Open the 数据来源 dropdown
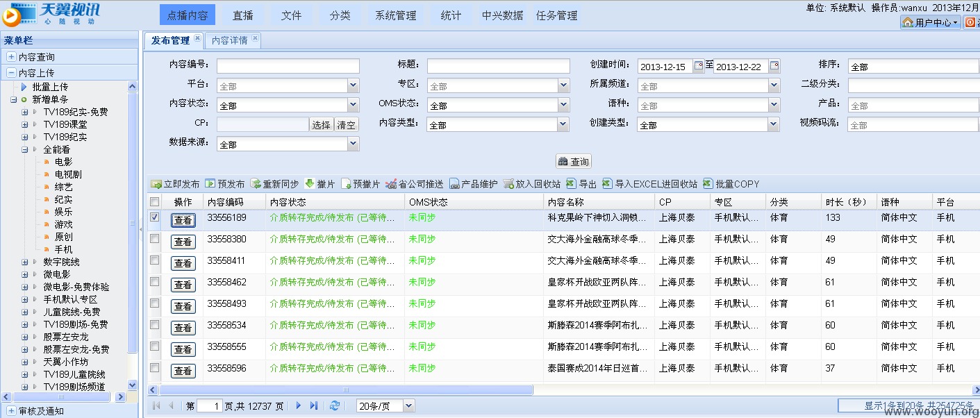 tap(354, 144)
